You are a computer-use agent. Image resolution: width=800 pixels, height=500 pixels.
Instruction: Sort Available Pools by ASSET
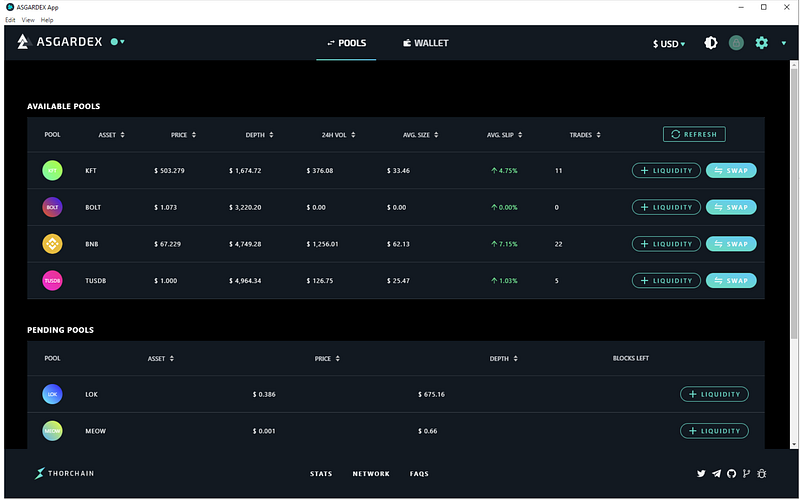click(111, 135)
